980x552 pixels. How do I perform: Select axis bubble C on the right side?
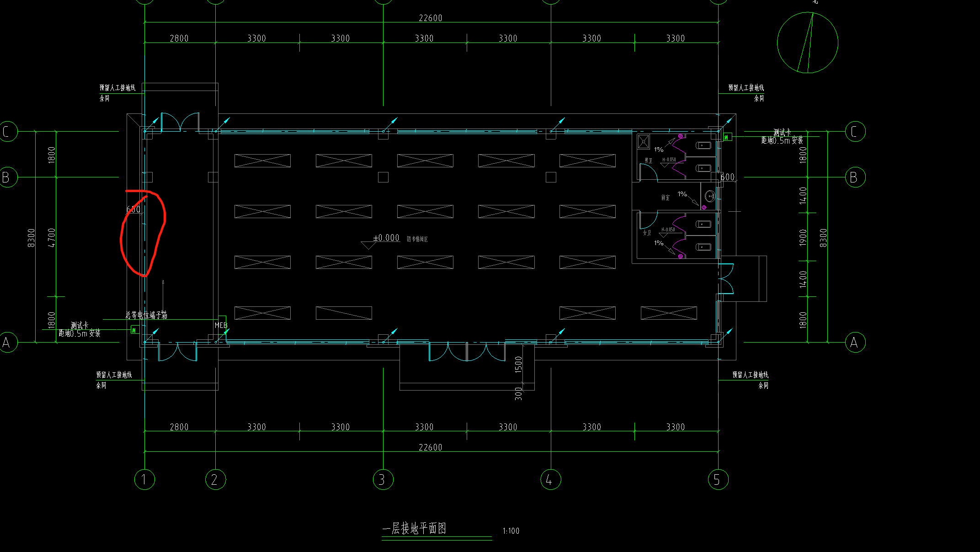point(855,131)
